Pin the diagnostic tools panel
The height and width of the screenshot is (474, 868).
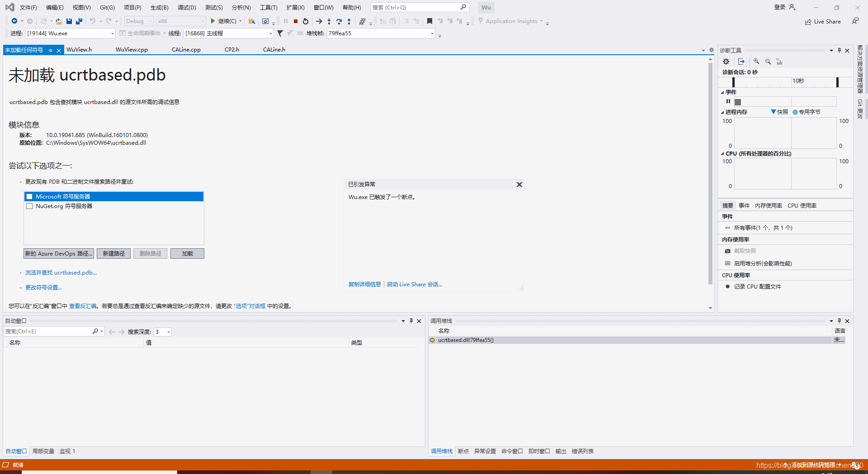tap(840, 50)
